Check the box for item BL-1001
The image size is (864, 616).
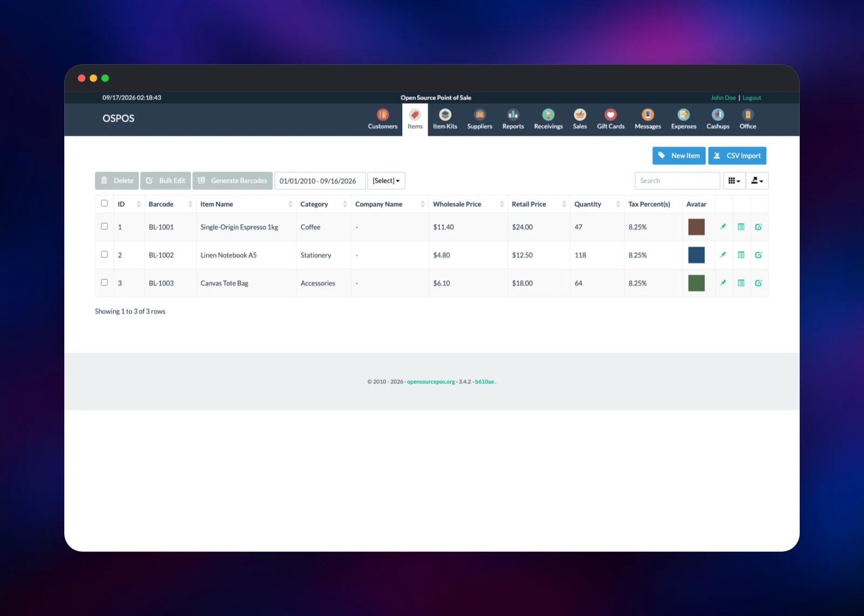point(104,226)
